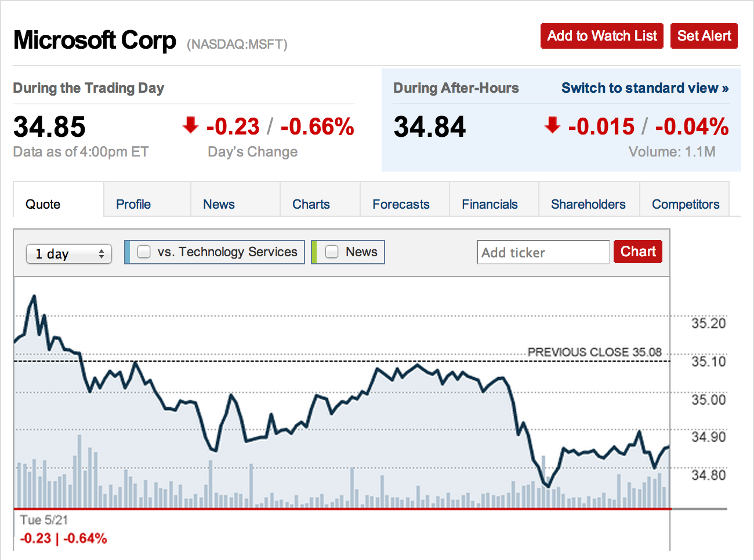Toggle the News overlay checkbox
This screenshot has height=560, width=754.
(332, 252)
